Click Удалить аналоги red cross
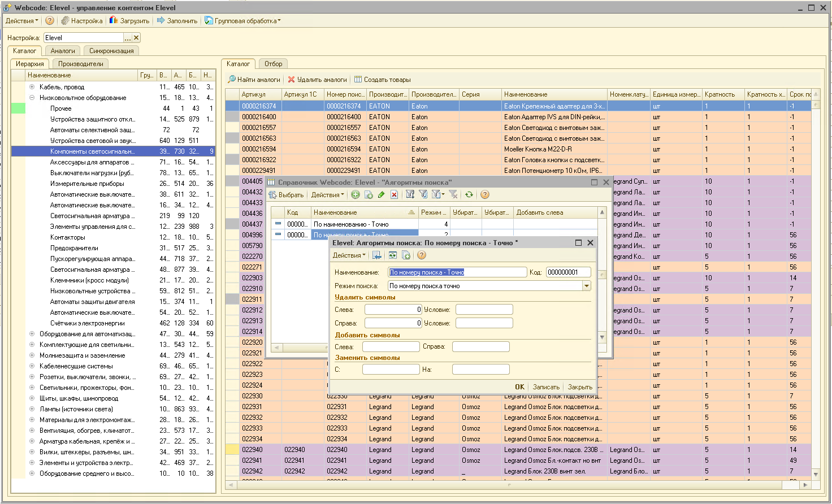 click(292, 80)
